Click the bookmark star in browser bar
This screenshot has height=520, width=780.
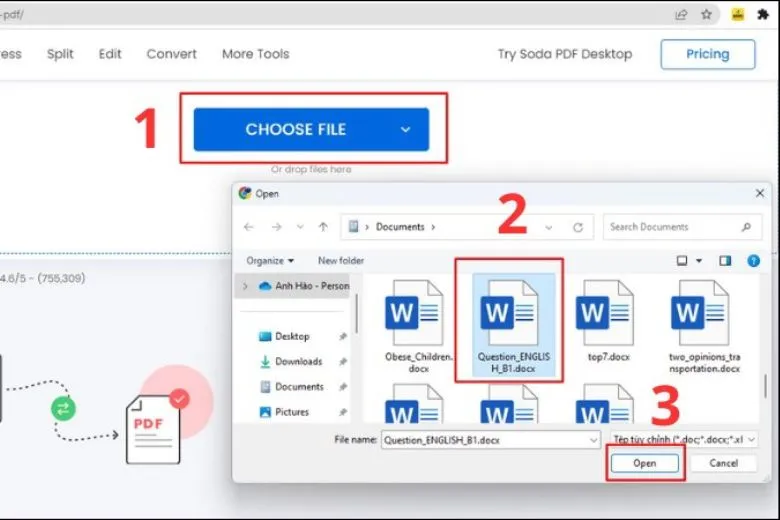(x=707, y=15)
